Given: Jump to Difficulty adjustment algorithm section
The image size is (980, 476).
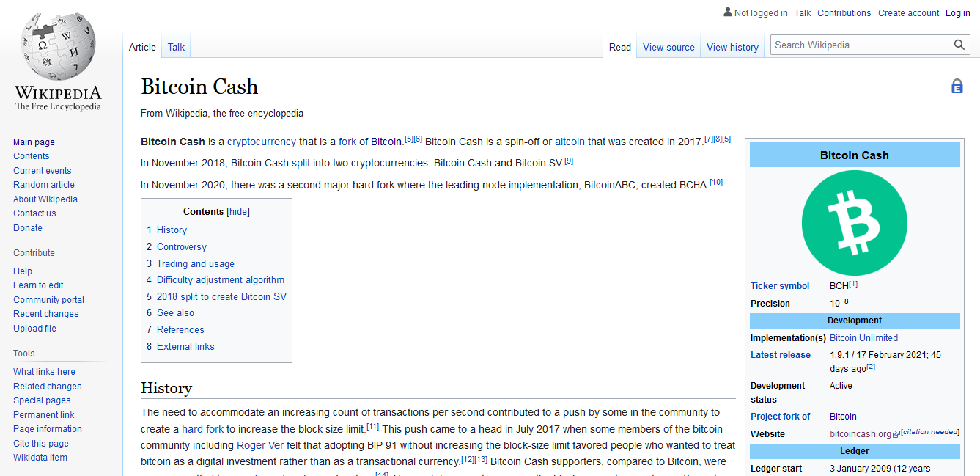Looking at the screenshot, I should click(x=221, y=280).
